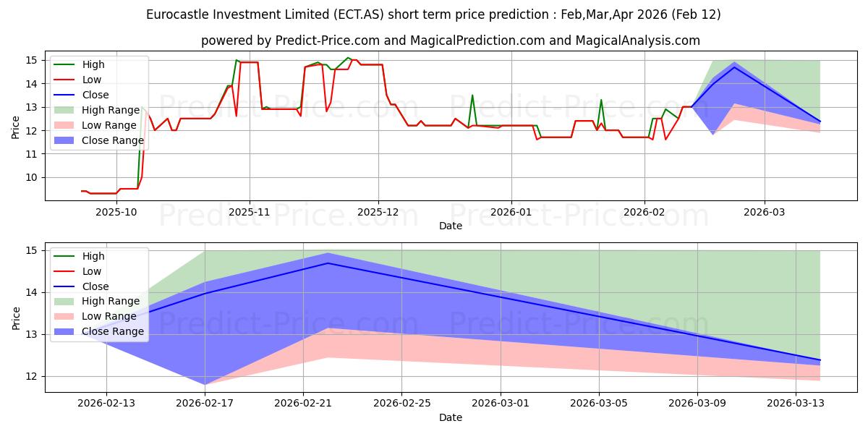
Task: Click the Price y-axis label of top chart
Action: tap(16, 128)
